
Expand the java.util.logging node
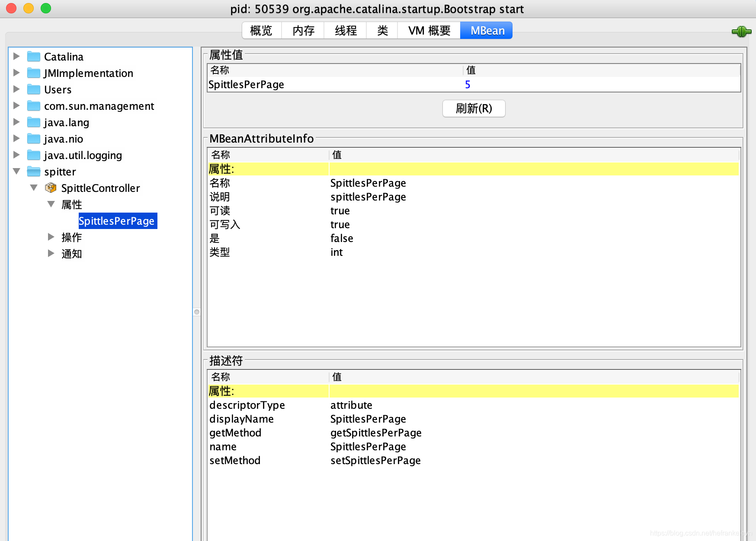[x=16, y=155]
